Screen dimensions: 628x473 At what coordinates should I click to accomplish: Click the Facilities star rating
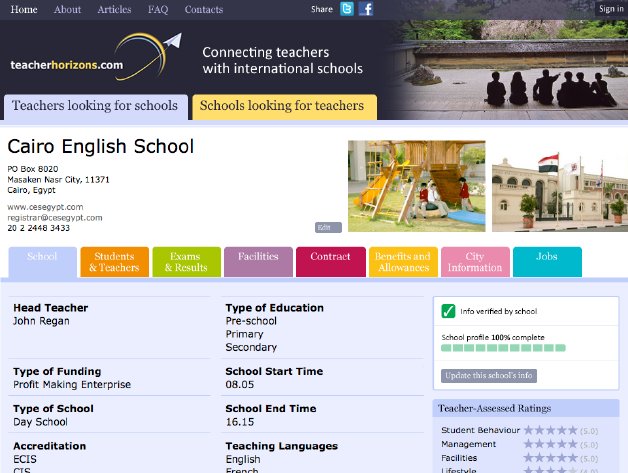click(x=550, y=458)
